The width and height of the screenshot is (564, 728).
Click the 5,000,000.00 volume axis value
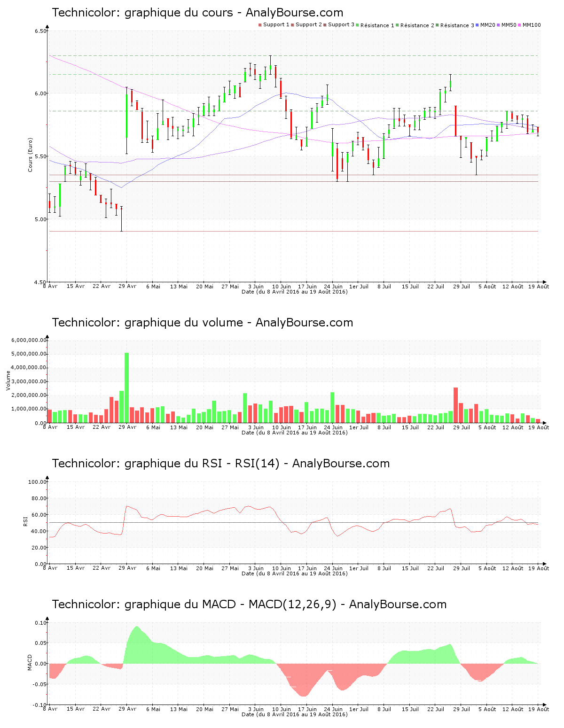pos(29,354)
